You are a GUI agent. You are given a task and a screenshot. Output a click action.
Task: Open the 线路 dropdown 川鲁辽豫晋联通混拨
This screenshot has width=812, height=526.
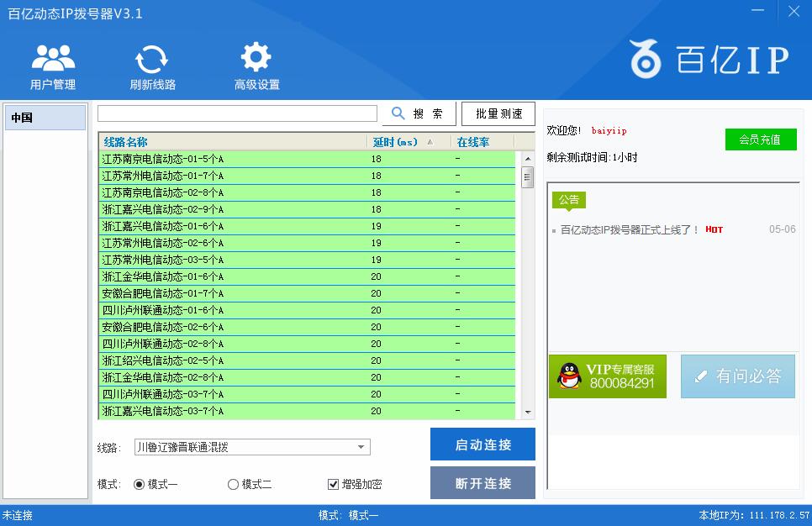tap(252, 447)
